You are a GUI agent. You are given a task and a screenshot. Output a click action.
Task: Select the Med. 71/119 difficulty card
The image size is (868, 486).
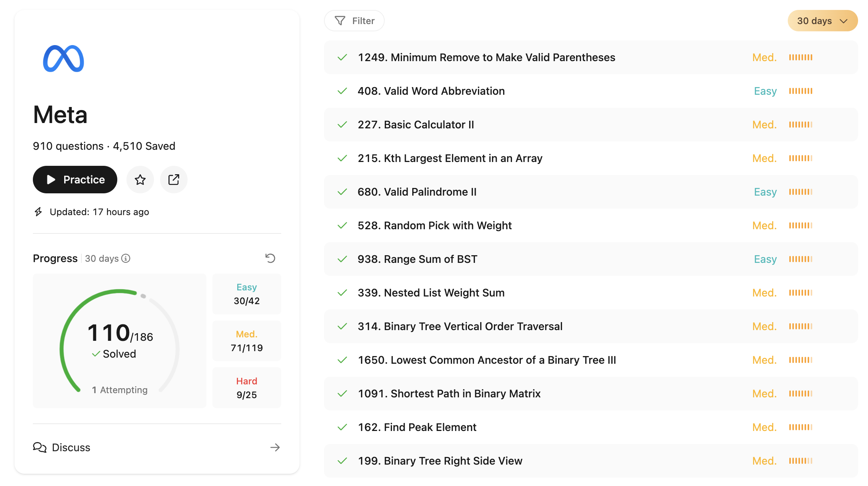[247, 341]
